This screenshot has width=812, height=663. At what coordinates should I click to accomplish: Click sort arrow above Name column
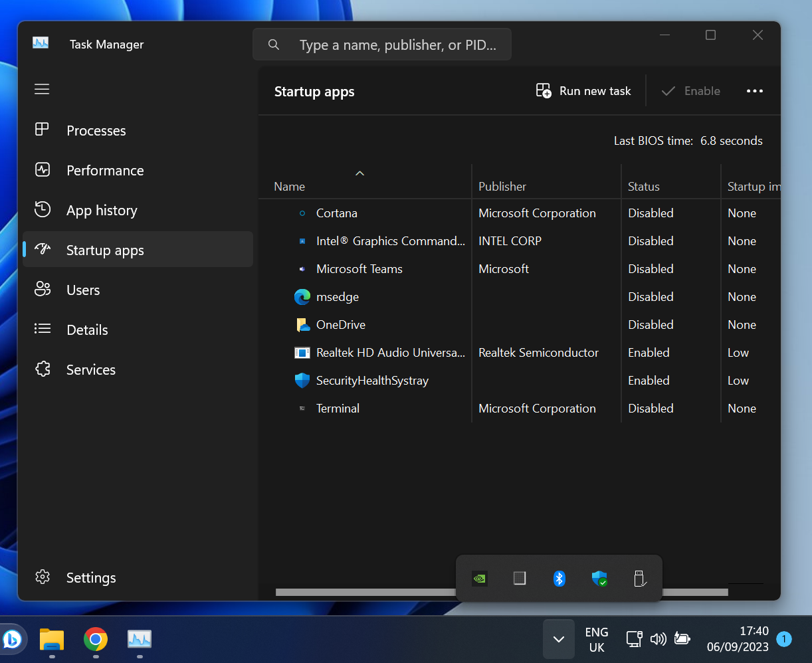pyautogui.click(x=360, y=173)
